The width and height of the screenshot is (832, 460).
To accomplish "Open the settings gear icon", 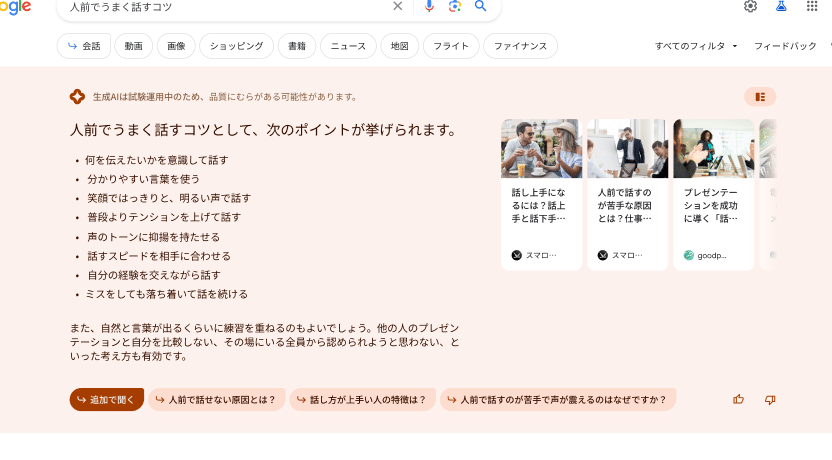I will pyautogui.click(x=750, y=6).
